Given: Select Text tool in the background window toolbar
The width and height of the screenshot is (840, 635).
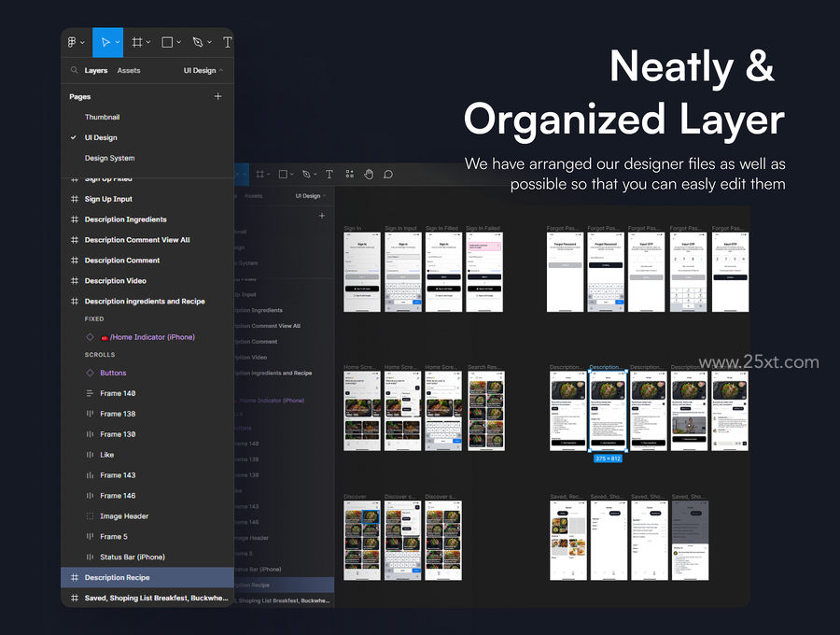Looking at the screenshot, I should (x=329, y=174).
